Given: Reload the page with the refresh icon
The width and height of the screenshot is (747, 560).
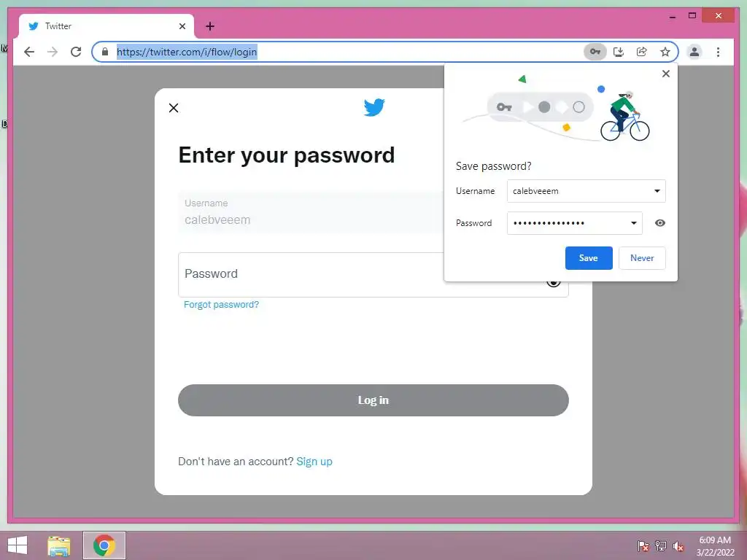Looking at the screenshot, I should 76,52.
